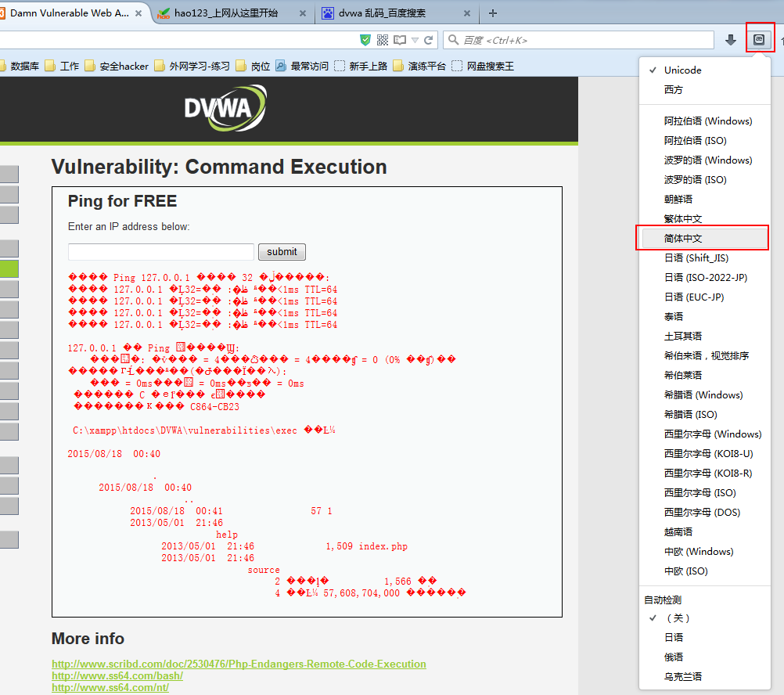
Task: Click the submit button
Action: [x=282, y=251]
